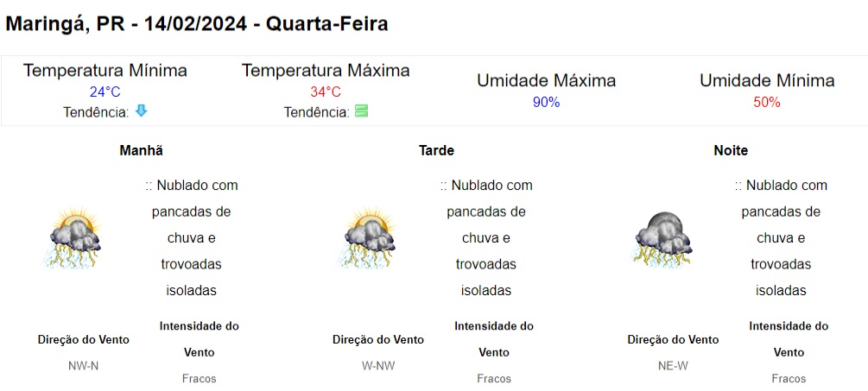Viewport: 868px width, 391px height.
Task: Click the NE-W night wind direction value
Action: (673, 365)
